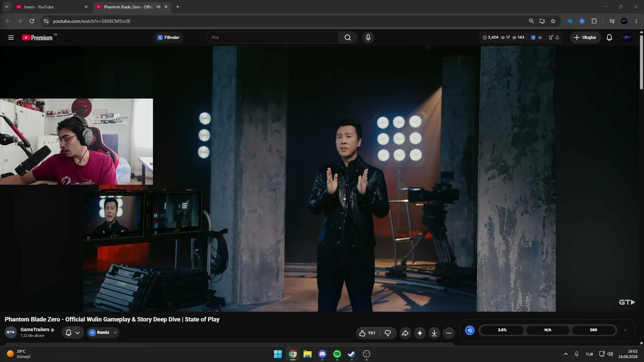Open a new browser tab
This screenshot has height=362, width=644.
tap(178, 7)
